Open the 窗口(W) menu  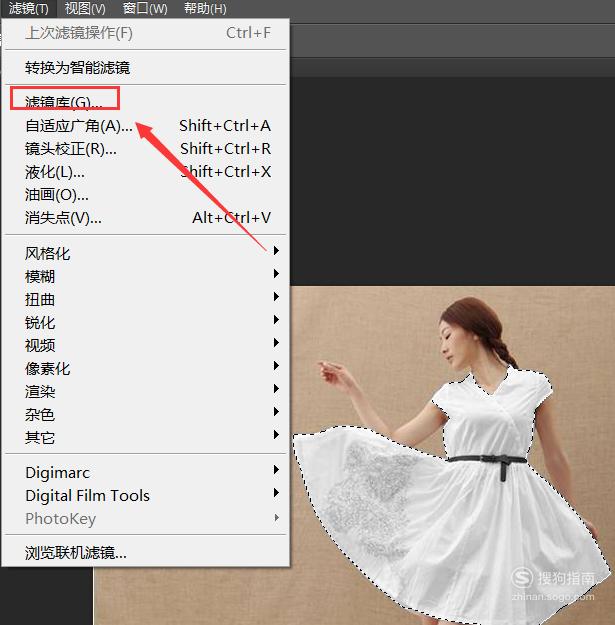coord(145,8)
